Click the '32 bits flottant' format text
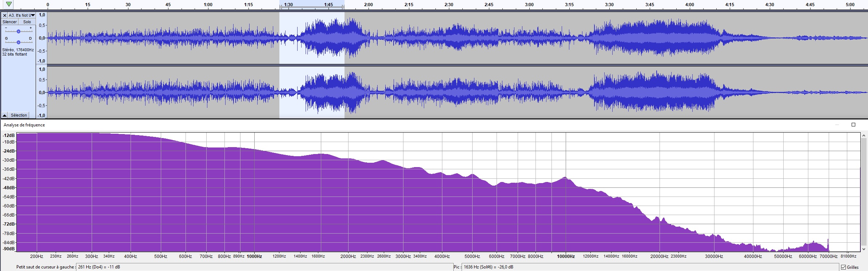This screenshot has height=271, width=868. [x=15, y=54]
